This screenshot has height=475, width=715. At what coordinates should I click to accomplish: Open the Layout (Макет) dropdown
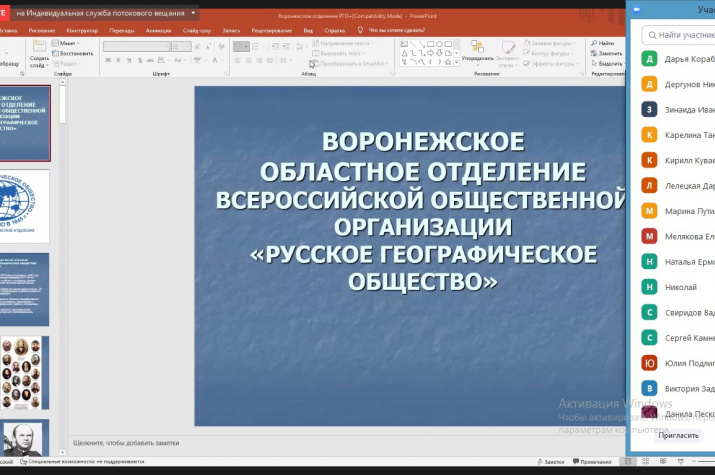(66, 43)
